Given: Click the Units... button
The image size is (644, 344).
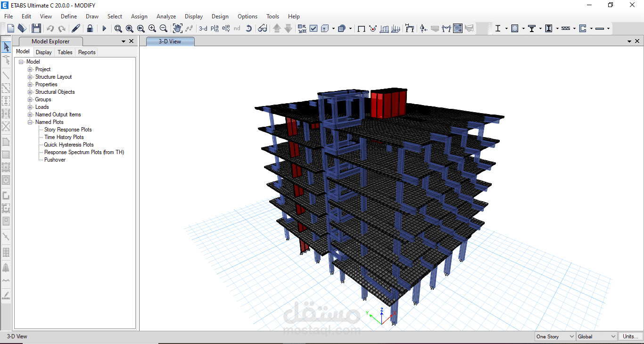Looking at the screenshot, I should [x=630, y=336].
